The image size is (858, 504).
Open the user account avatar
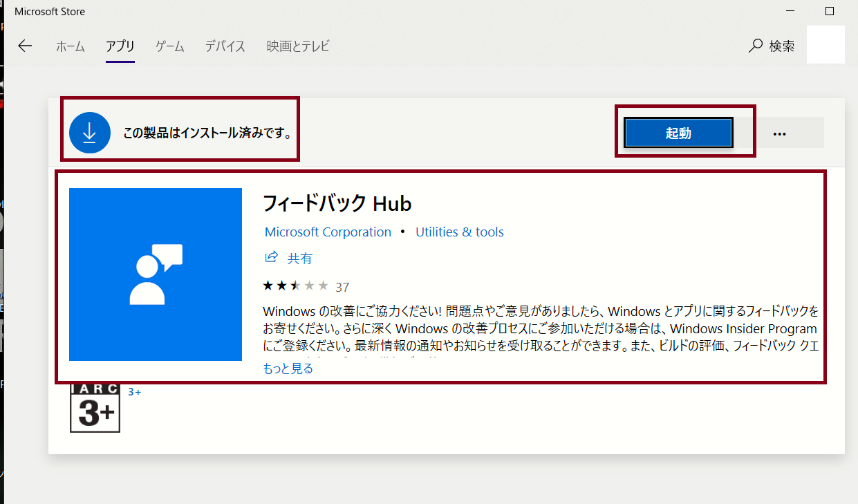pyautogui.click(x=826, y=45)
